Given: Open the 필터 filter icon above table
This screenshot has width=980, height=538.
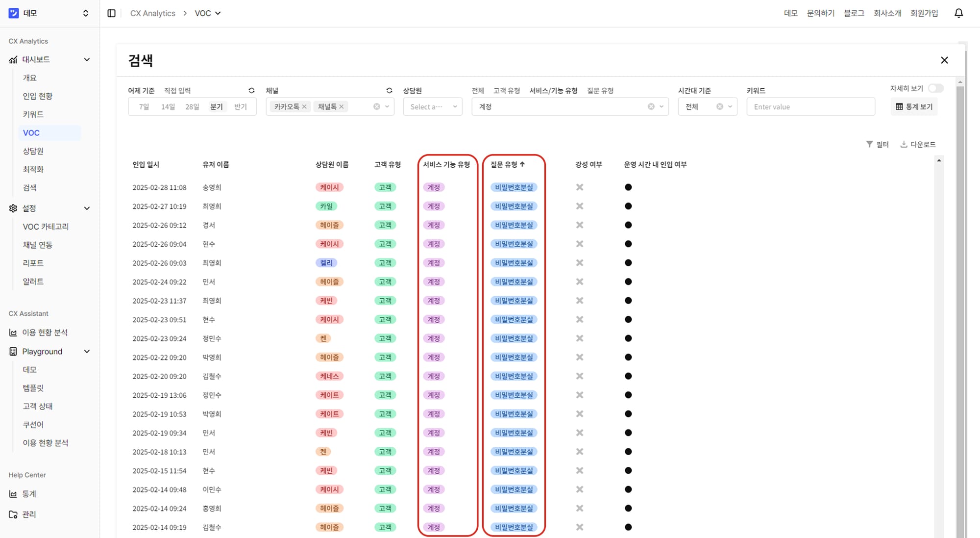Looking at the screenshot, I should pos(869,144).
